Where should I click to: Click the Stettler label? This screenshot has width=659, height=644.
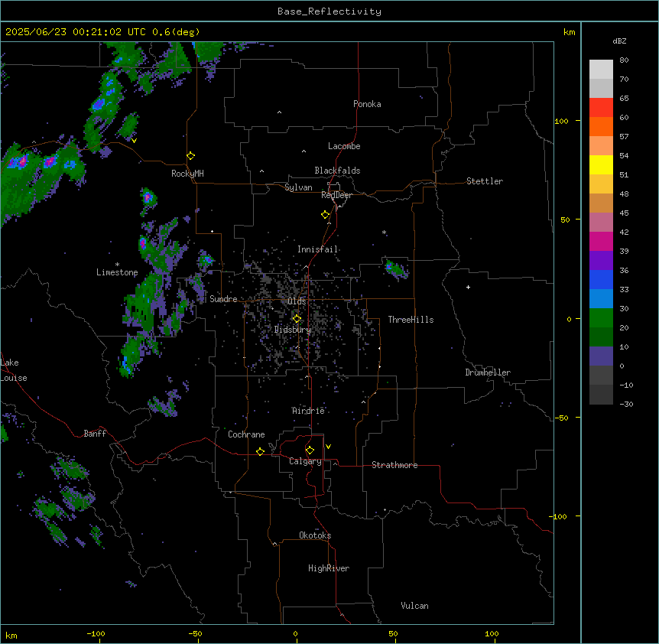click(x=485, y=181)
